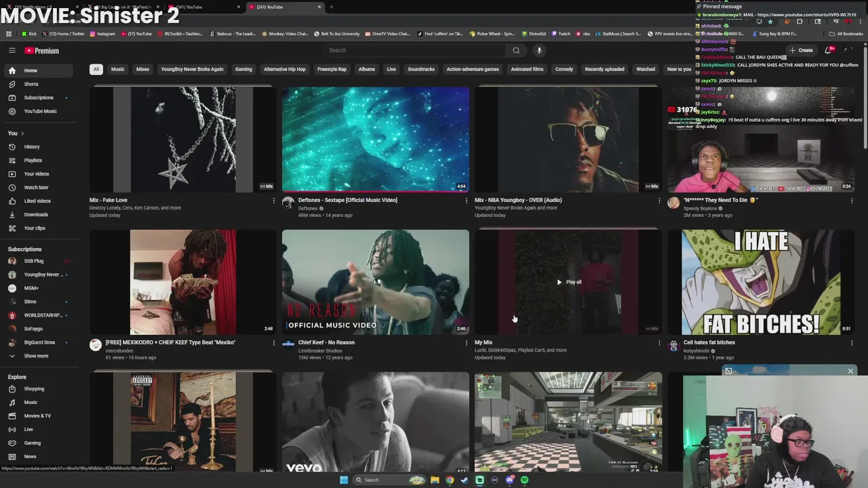868x488 pixels.
Task: Open Spotify from the taskbar
Action: (x=525, y=480)
